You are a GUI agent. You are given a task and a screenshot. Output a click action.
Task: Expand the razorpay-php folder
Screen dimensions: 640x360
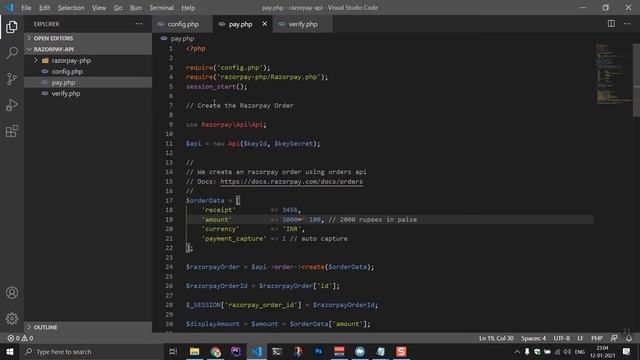(88, 60)
